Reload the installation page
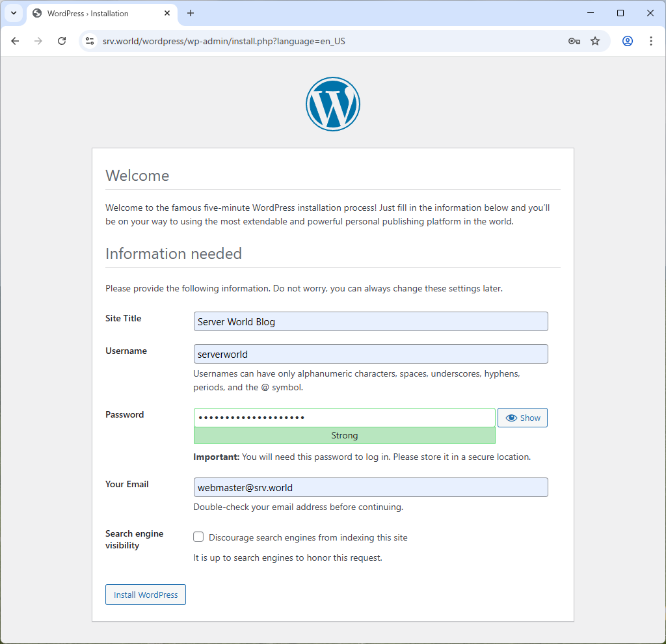 click(62, 40)
